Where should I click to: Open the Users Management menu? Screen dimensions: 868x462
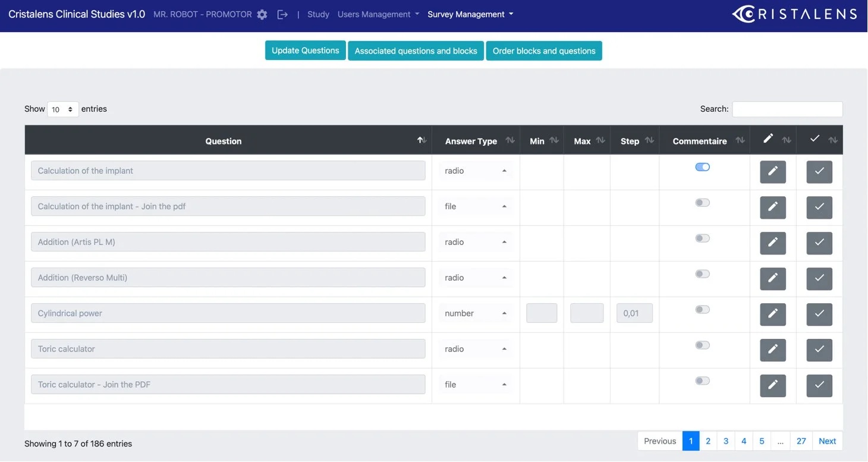click(378, 14)
